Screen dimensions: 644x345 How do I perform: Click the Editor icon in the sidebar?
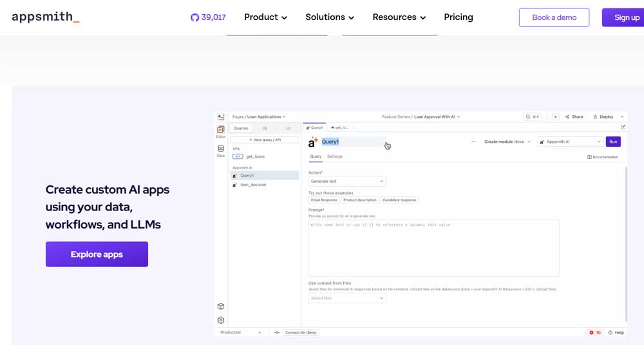click(x=221, y=130)
